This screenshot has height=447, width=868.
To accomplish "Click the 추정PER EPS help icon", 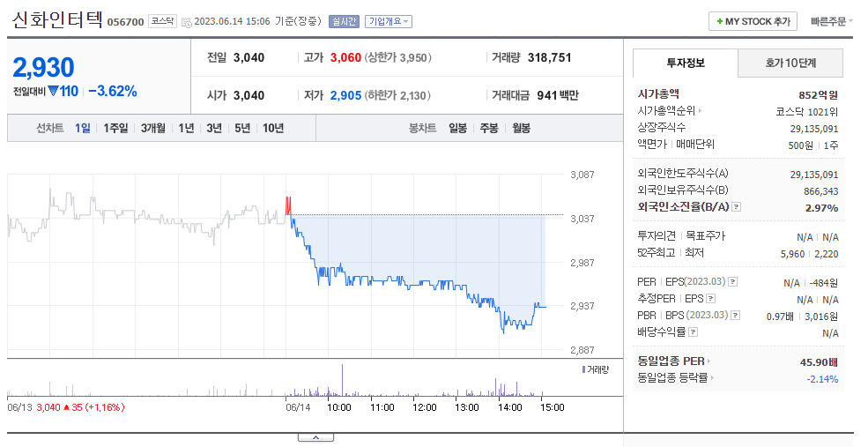I will point(711,299).
